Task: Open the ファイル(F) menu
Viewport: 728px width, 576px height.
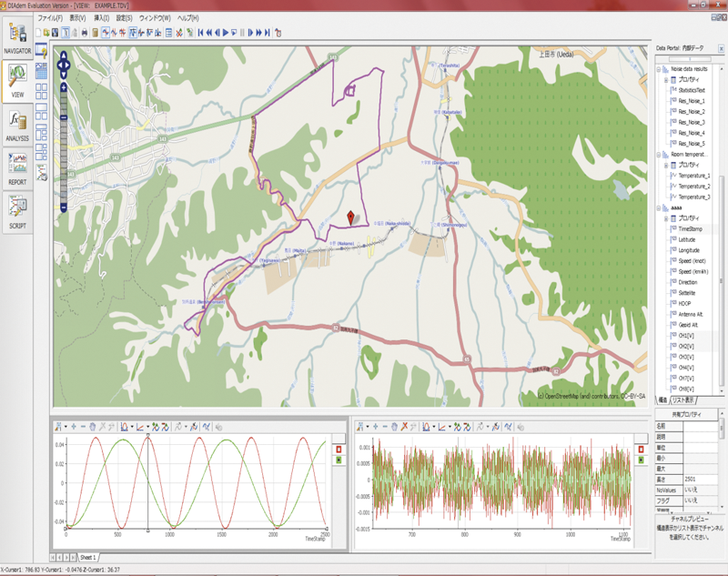Action: (51, 17)
